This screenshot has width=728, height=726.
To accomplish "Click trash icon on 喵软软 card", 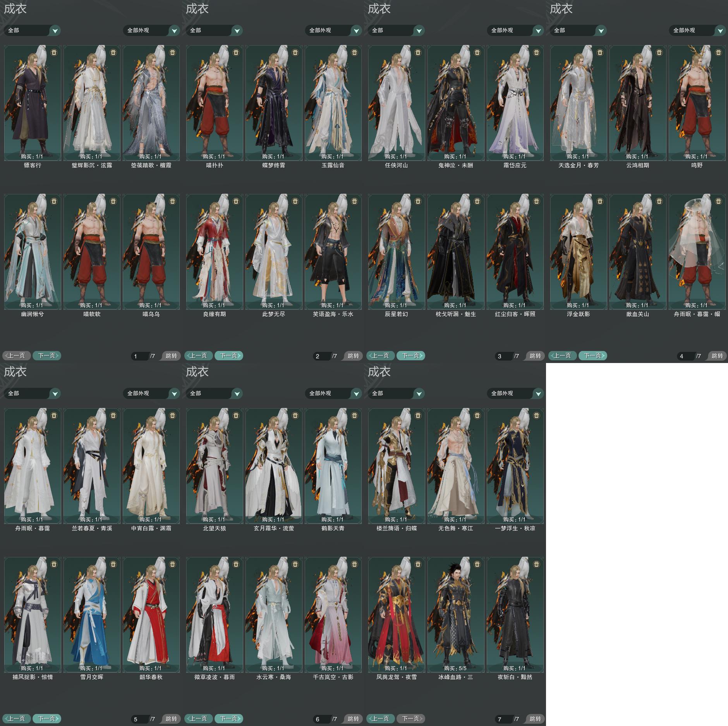I will pos(113,201).
